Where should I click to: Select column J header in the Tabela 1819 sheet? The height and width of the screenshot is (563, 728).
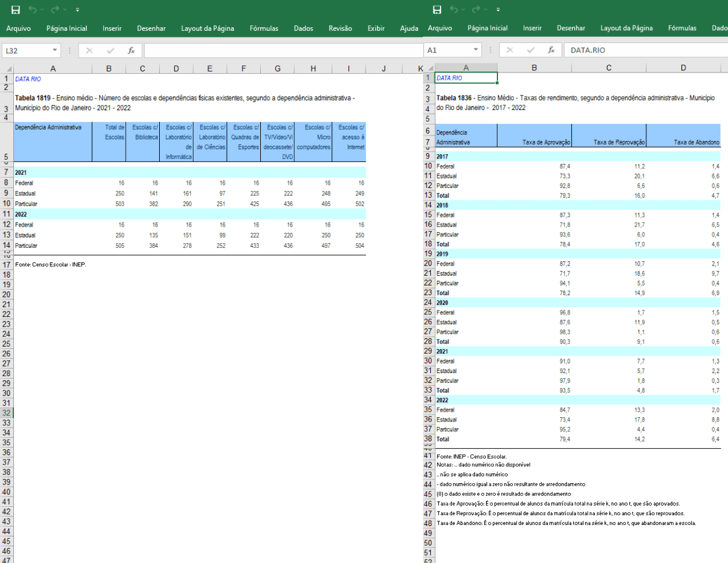tap(383, 68)
